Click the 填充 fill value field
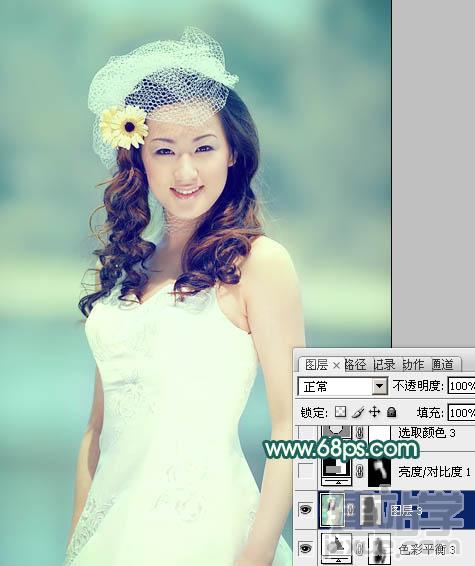This screenshot has width=475, height=566. 461,412
